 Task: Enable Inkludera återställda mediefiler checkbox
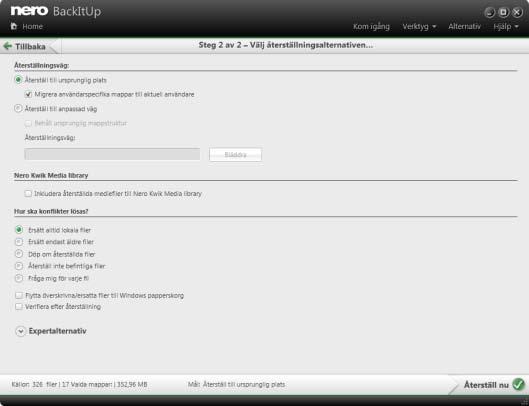(28, 194)
